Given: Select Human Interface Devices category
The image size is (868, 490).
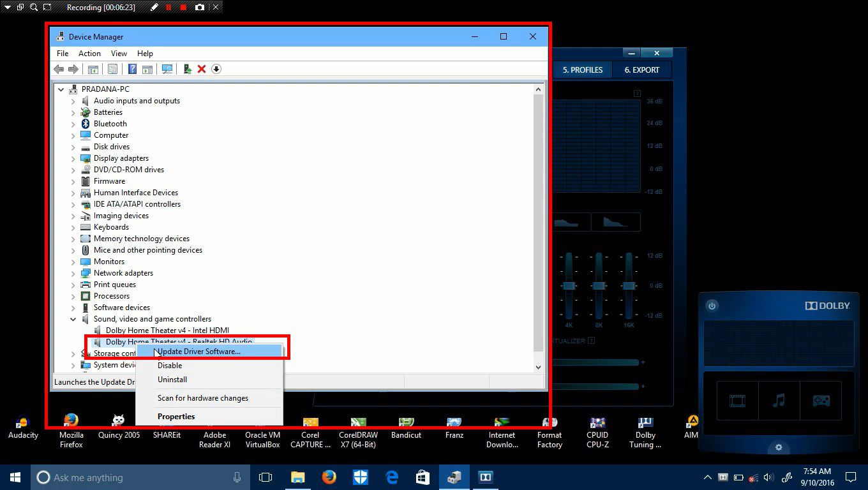Looking at the screenshot, I should (136, 193).
